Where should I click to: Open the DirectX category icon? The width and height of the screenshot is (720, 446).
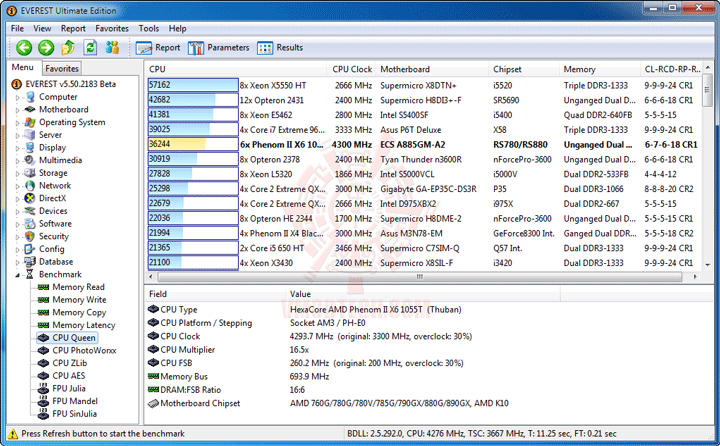click(30, 198)
